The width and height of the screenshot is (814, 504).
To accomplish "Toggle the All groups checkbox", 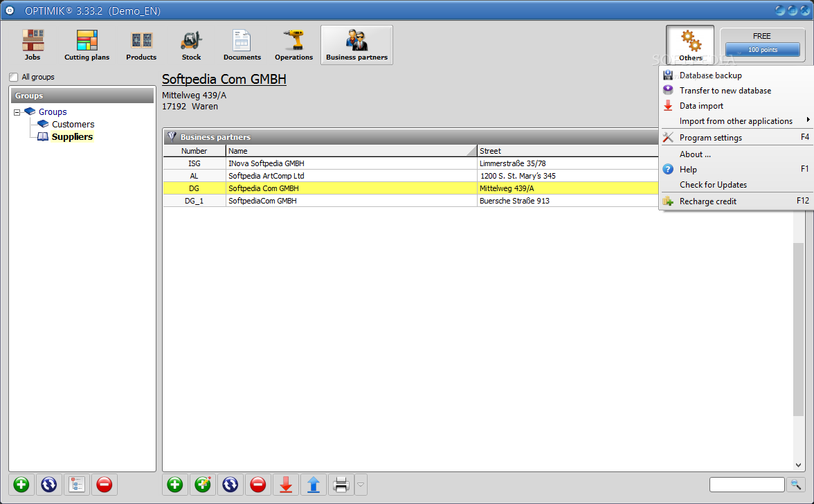I will click(x=14, y=78).
